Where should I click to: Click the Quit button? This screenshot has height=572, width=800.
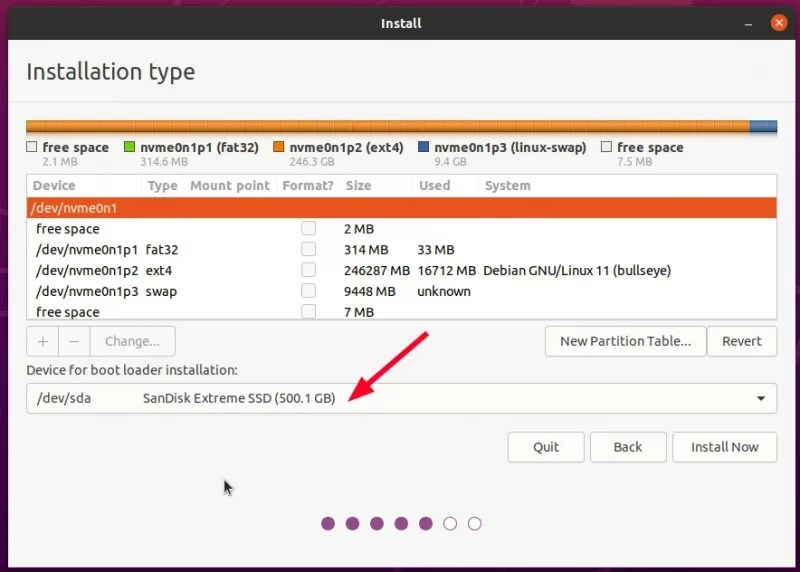pos(546,447)
